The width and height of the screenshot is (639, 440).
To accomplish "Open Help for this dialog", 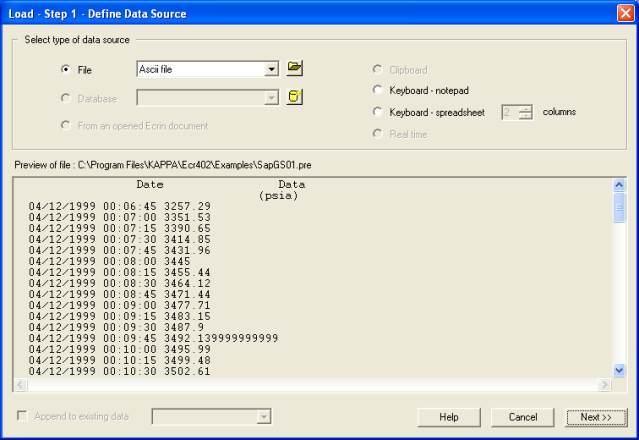I will 449,416.
